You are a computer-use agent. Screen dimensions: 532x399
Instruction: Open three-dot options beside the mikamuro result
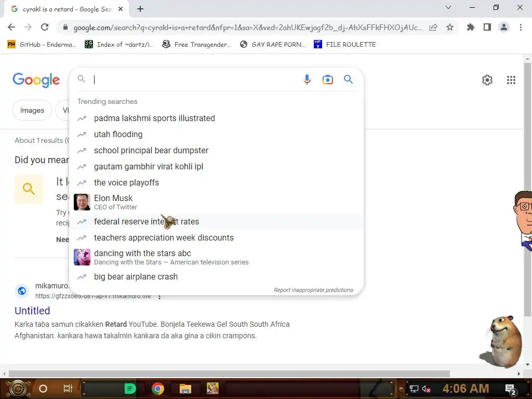tap(159, 297)
